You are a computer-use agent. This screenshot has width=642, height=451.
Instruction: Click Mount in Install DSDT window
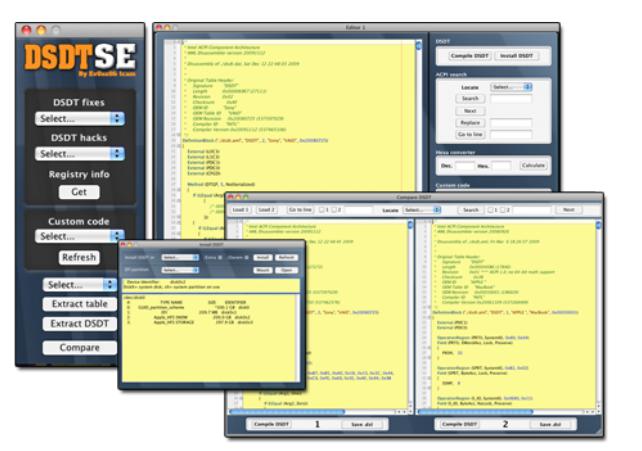263,270
